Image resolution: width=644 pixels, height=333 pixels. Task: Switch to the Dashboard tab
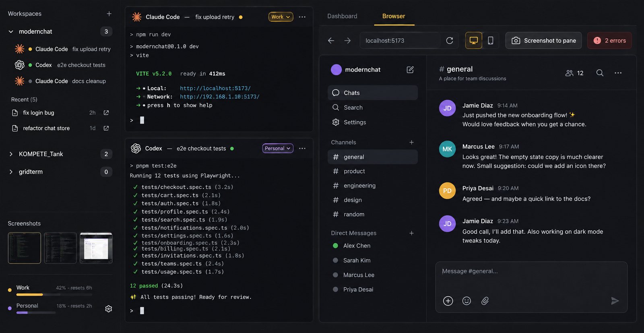pyautogui.click(x=342, y=16)
